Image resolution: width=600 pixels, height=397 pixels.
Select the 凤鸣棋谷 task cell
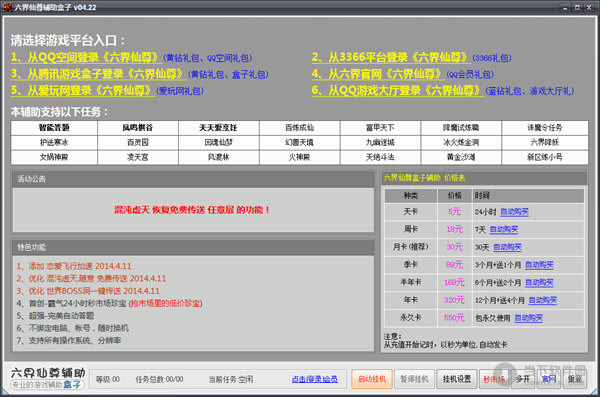tap(138, 127)
